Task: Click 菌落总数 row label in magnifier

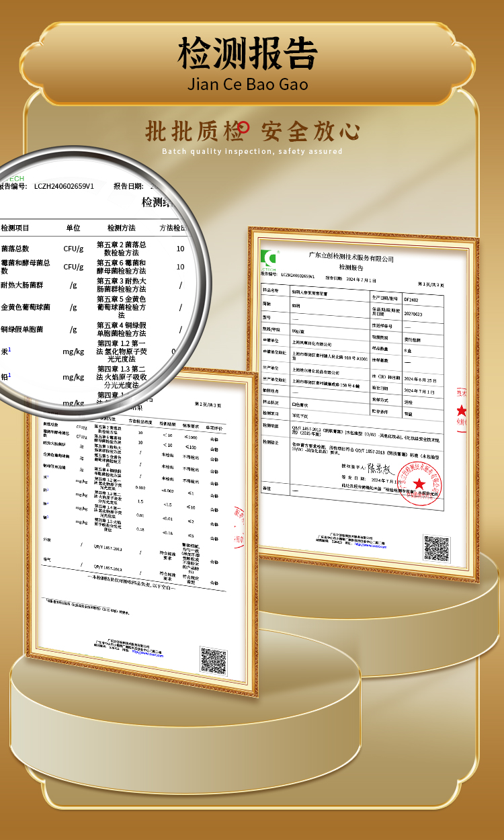Action: [x=15, y=249]
